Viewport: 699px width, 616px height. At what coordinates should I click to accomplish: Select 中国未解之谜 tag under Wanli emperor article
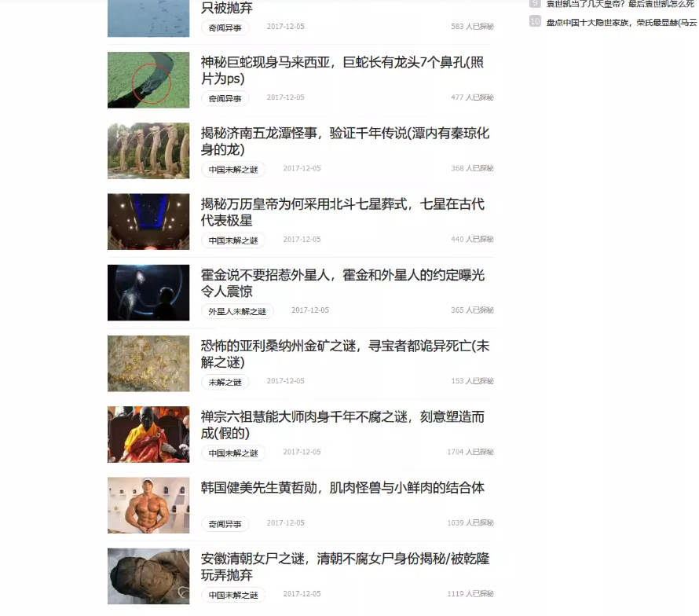[233, 240]
